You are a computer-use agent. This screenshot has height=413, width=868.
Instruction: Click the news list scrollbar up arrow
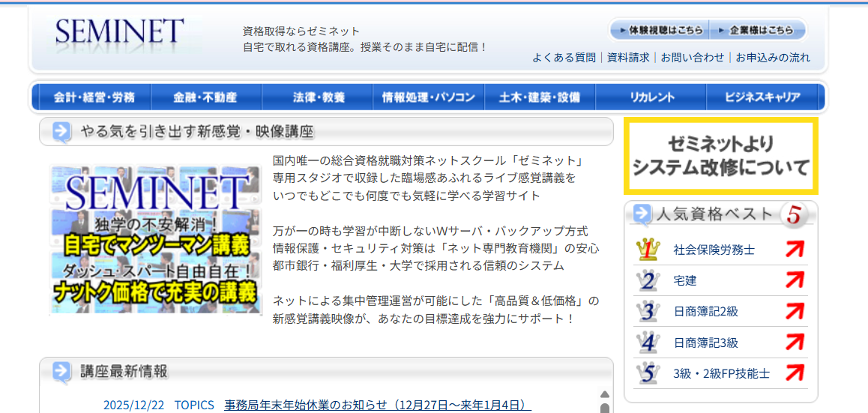click(x=605, y=395)
